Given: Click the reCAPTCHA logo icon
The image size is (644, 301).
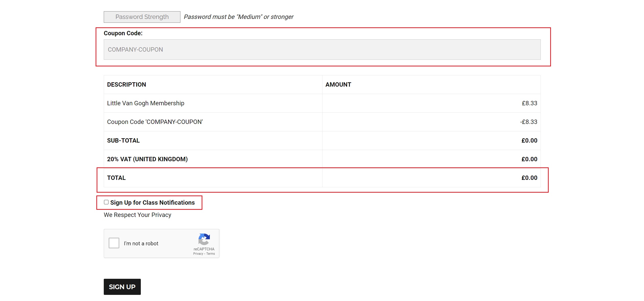Looking at the screenshot, I should (204, 239).
